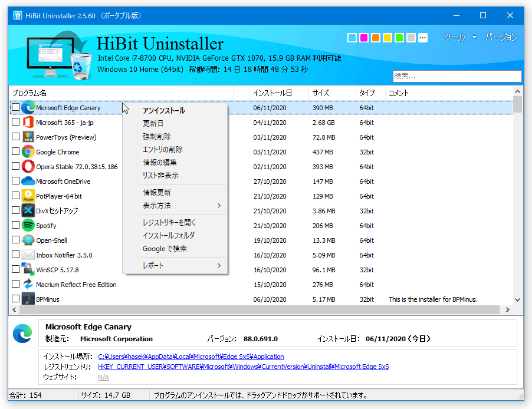Sort by the コメント column header
This screenshot has width=532, height=409.
[x=449, y=93]
